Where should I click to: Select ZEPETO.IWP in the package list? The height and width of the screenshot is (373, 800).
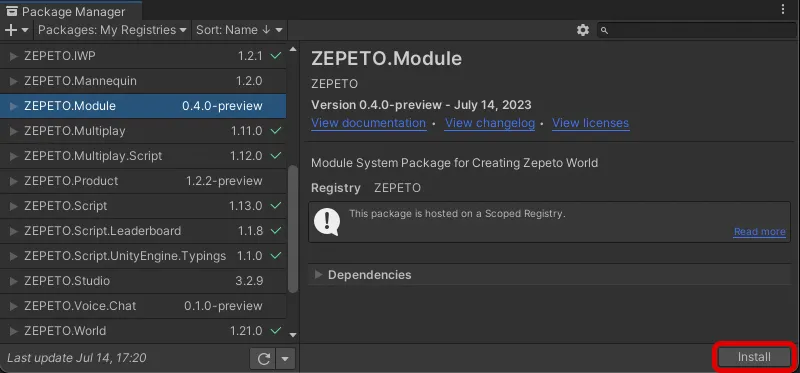[143, 56]
